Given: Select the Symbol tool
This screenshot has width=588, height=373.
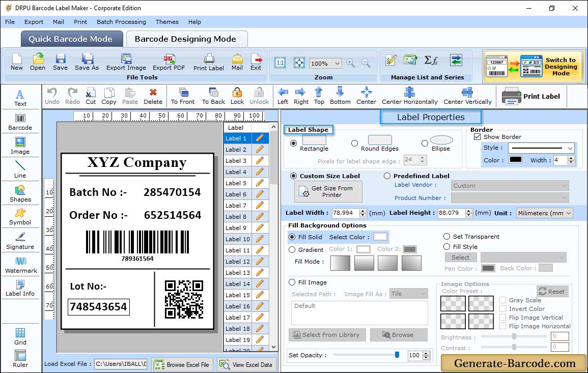Looking at the screenshot, I should 20,217.
